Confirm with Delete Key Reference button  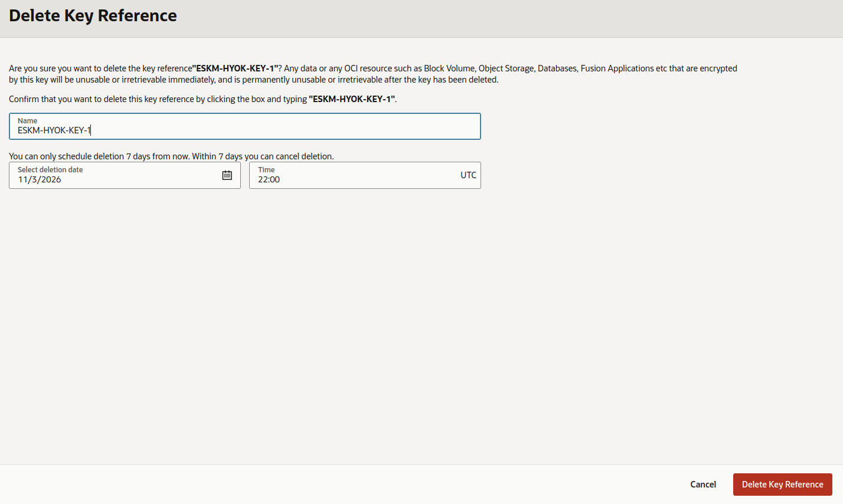[783, 485]
